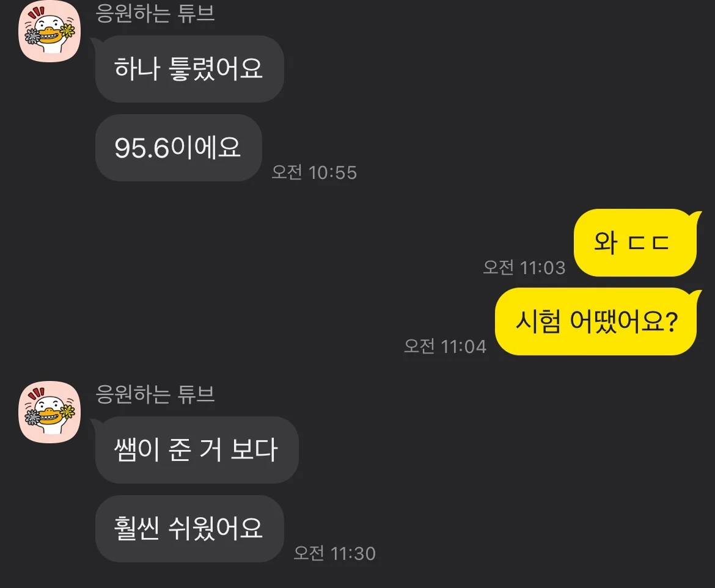Tap the yellow 시험 어땠어요? message
This screenshot has width=715, height=588.
tap(596, 322)
